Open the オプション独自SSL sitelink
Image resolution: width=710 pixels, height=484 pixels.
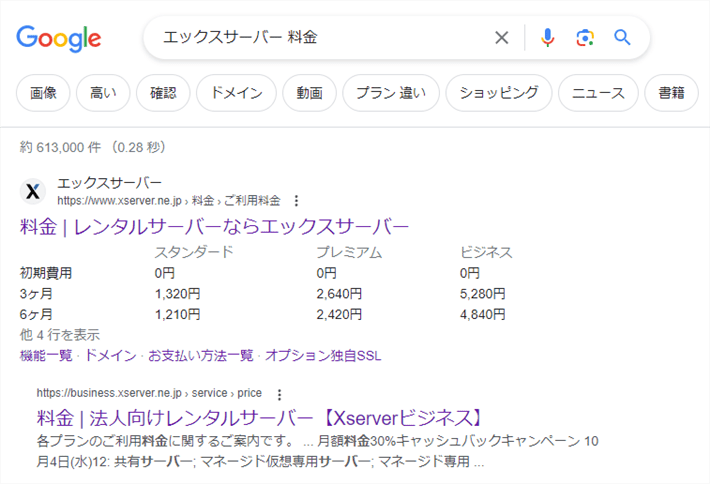[x=323, y=355]
